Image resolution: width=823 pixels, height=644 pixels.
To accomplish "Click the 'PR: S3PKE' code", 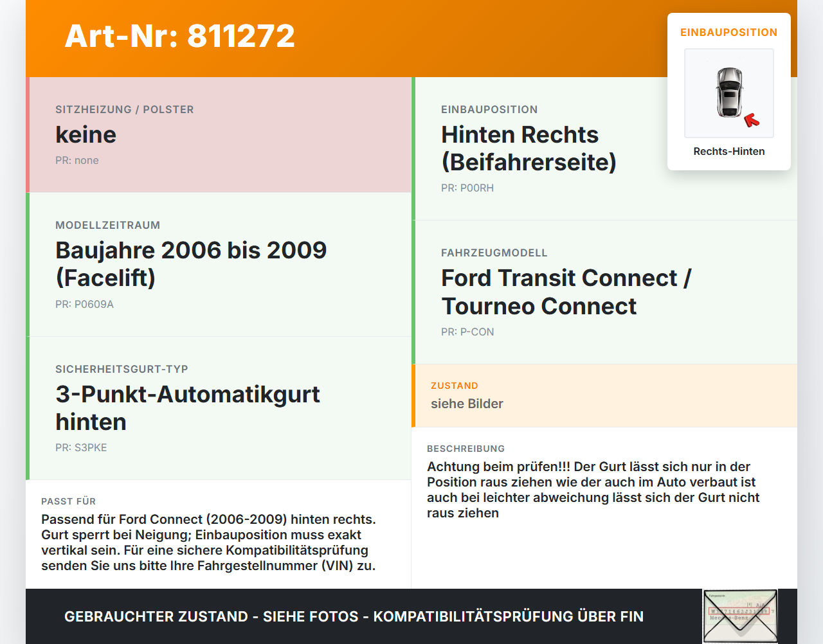I will point(81,448).
